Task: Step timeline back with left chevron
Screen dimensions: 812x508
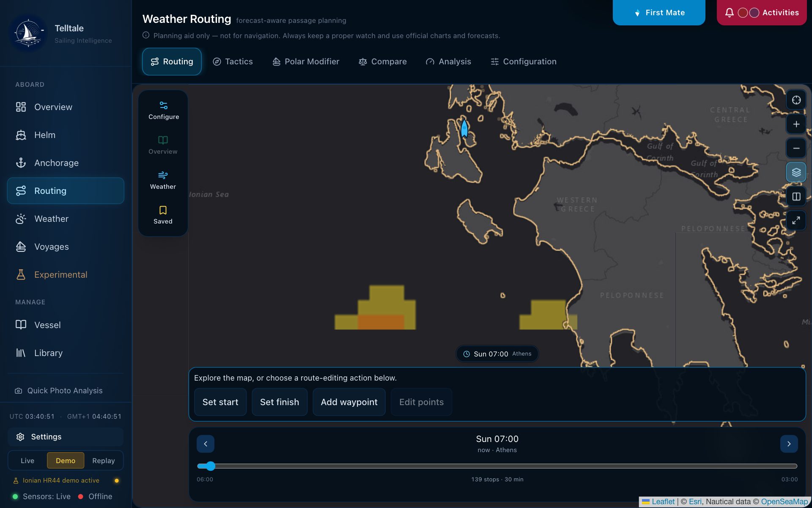Action: 206,444
